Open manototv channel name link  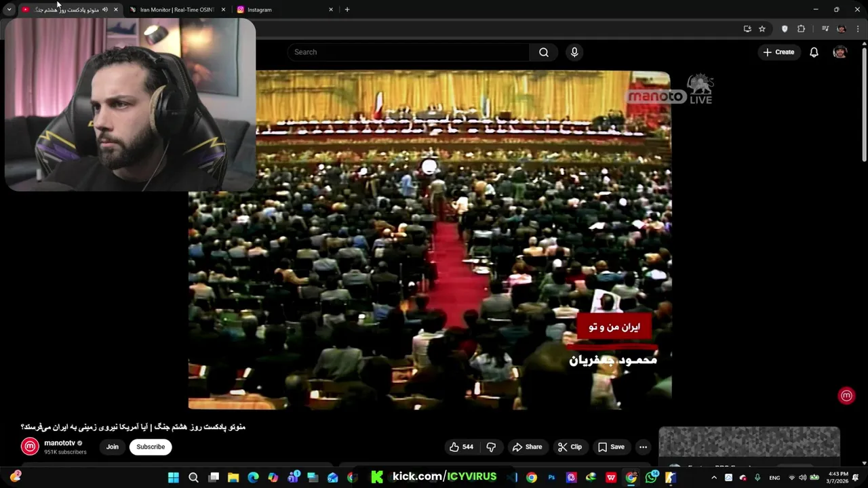click(60, 443)
